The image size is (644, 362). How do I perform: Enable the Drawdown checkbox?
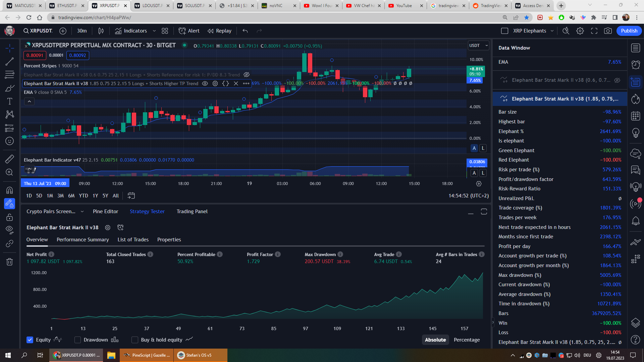(77, 340)
